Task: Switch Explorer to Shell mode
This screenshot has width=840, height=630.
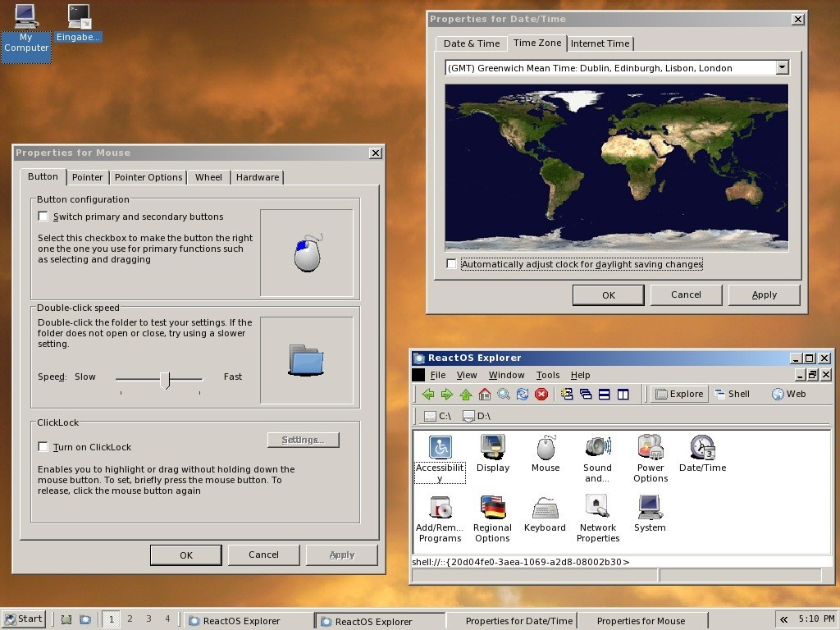Action: point(733,394)
